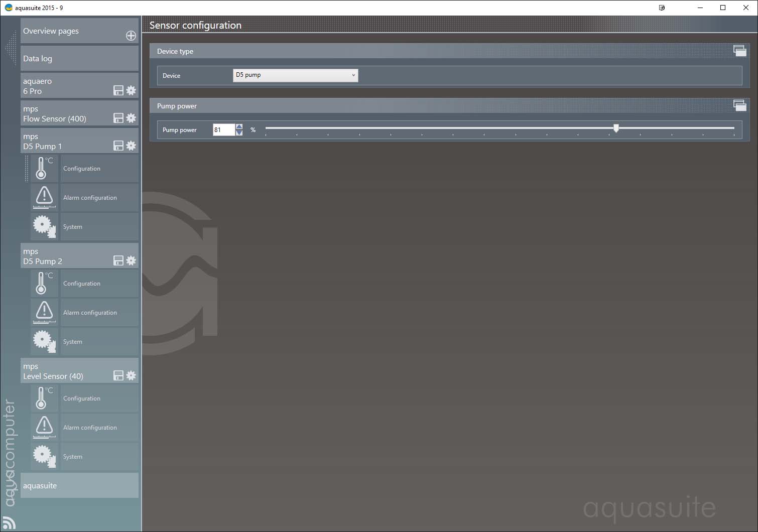Viewport: 758px width, 532px height.
Task: Click save icon for mps D5 Pump 1
Action: click(118, 146)
